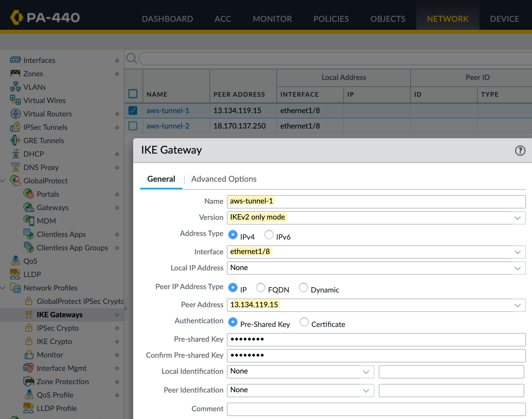The width and height of the screenshot is (532, 419).
Task: Click the search magnifier icon
Action: pyautogui.click(x=131, y=59)
